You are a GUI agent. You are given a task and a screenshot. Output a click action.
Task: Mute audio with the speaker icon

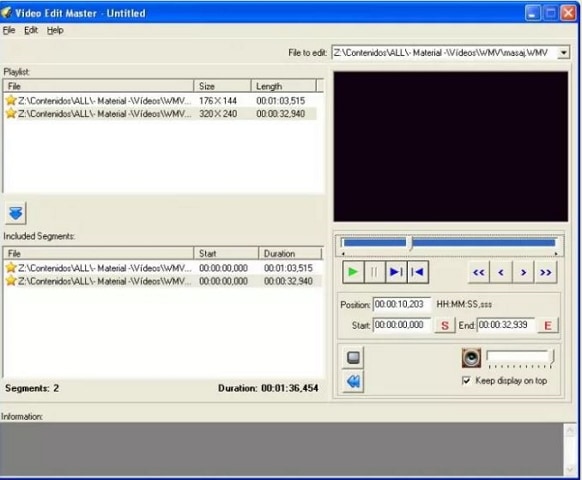[x=471, y=358]
